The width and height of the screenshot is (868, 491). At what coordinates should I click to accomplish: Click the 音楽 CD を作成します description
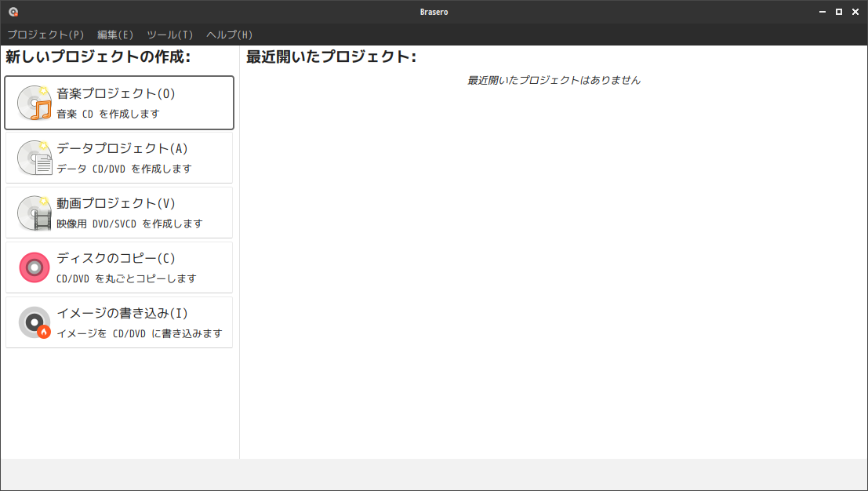108,114
